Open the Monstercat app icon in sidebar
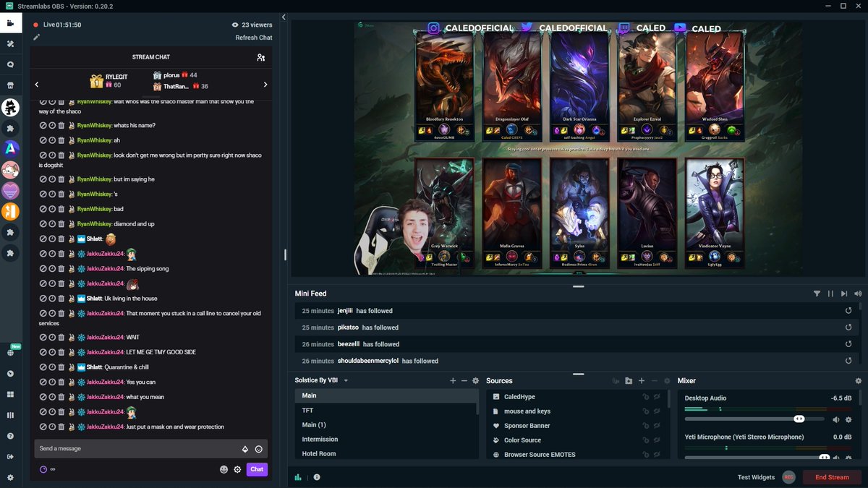This screenshot has height=488, width=868. 10,108
